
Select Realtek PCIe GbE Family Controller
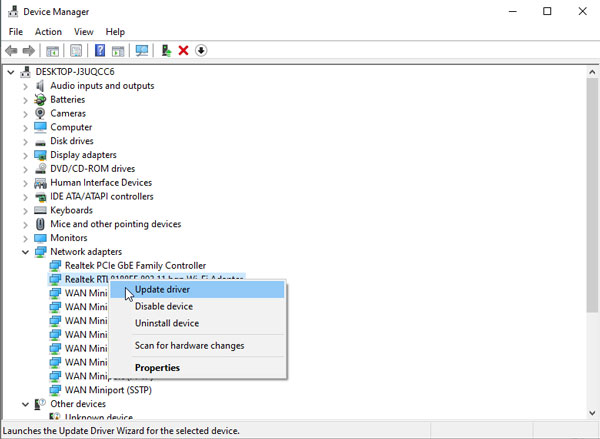point(135,266)
